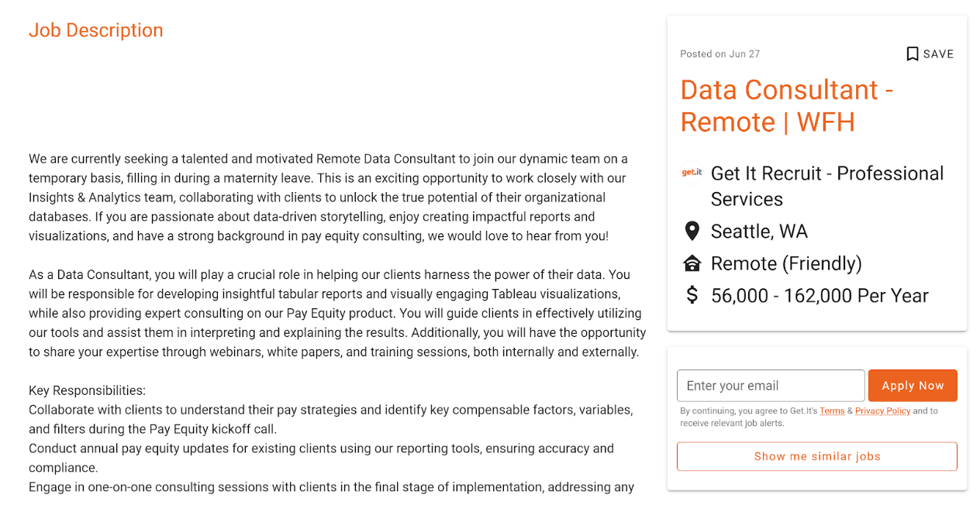This screenshot has height=512, width=980.
Task: Open the Privacy Policy
Action: click(x=882, y=411)
